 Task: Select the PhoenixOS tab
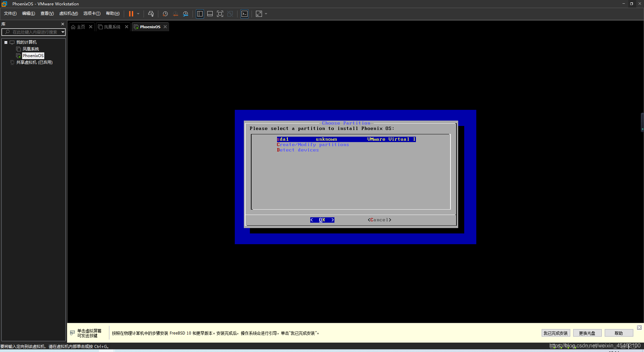pyautogui.click(x=150, y=27)
